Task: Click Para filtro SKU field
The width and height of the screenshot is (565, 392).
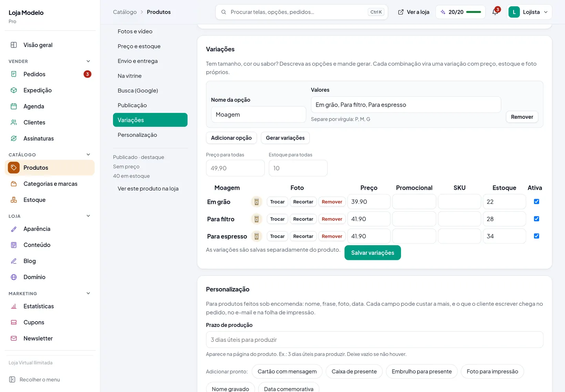Action: tap(459, 219)
